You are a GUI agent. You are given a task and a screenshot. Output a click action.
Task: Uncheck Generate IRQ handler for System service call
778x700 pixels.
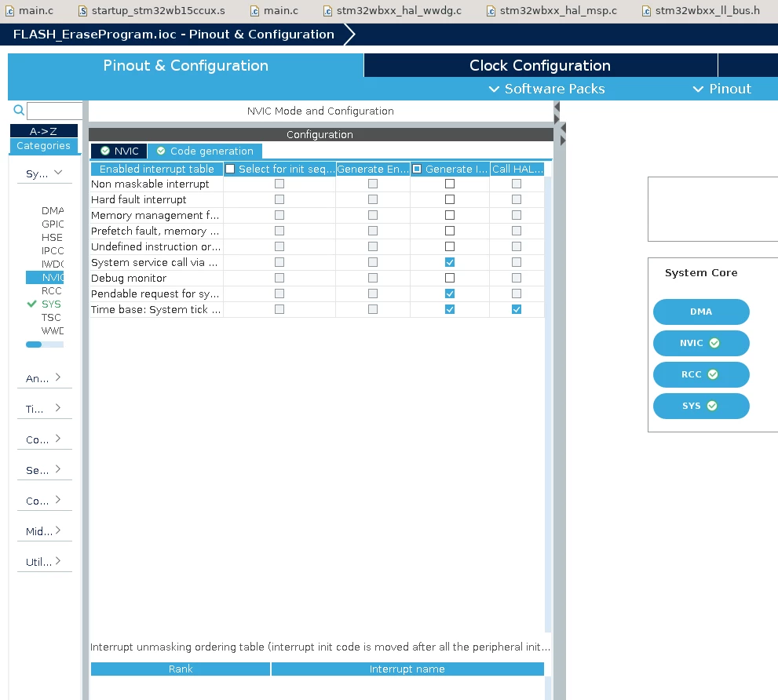(450, 262)
